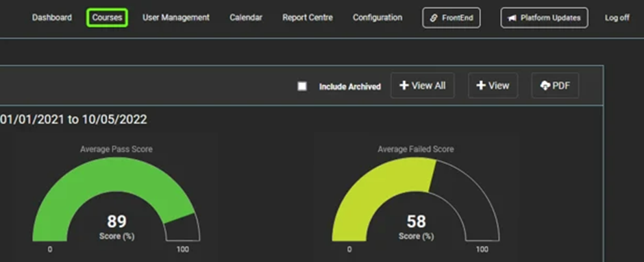644x262 pixels.
Task: Click the yellow Average Failed Score gauge
Action: [x=416, y=199]
